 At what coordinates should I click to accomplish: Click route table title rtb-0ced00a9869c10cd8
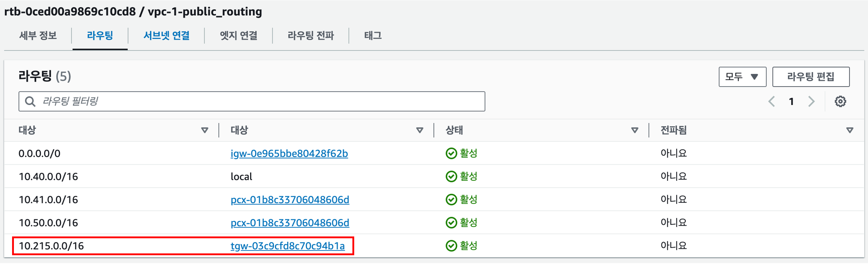pos(70,12)
